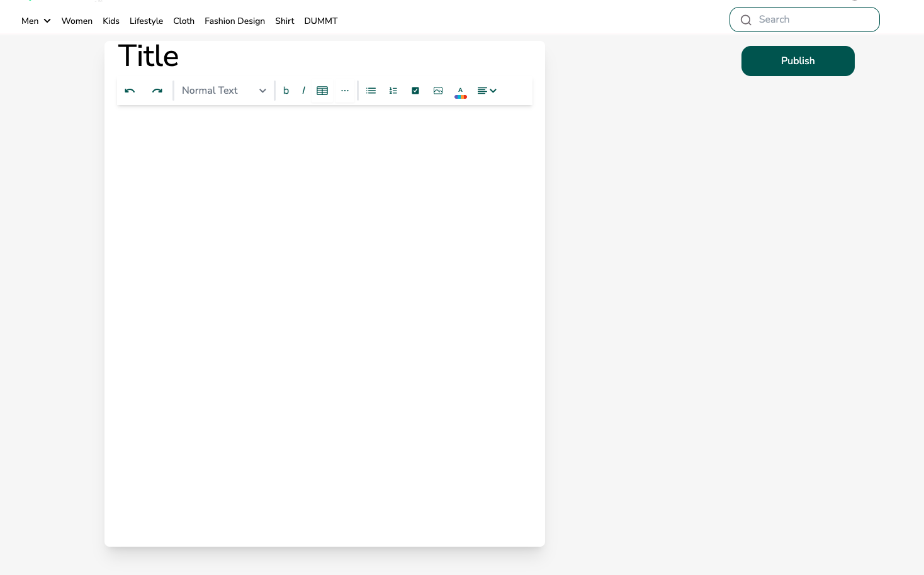Open the text color picker

tap(461, 92)
